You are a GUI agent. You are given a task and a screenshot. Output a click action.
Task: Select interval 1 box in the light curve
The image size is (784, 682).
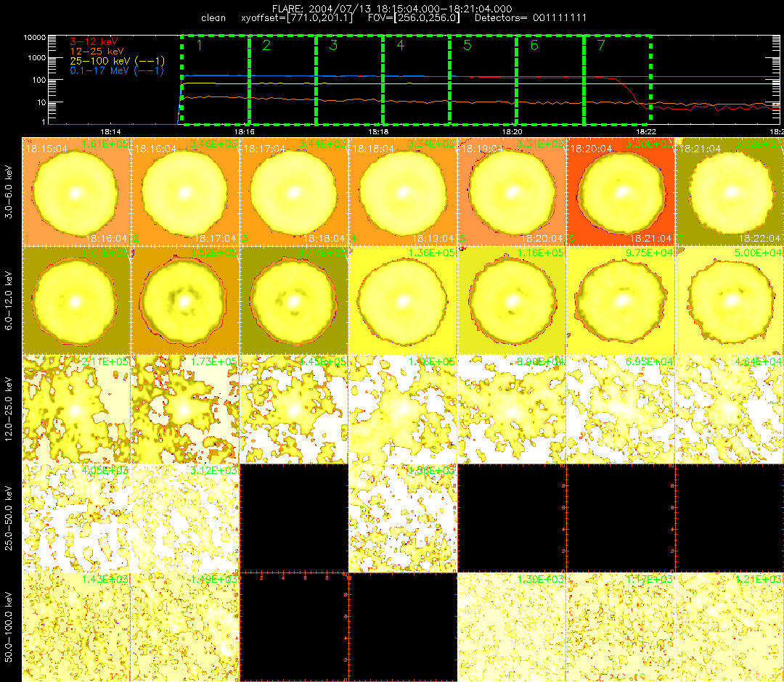pyautogui.click(x=215, y=80)
